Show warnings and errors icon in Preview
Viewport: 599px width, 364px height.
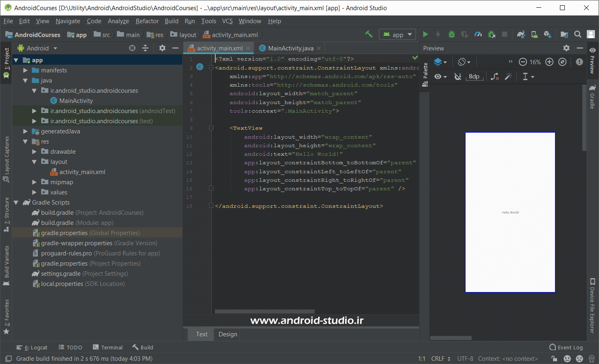coord(579,62)
